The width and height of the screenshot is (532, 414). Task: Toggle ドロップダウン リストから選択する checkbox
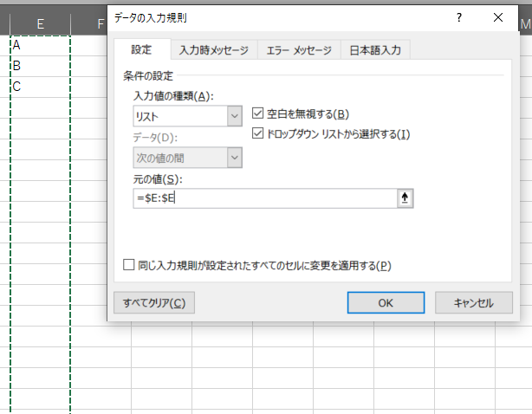click(x=257, y=133)
